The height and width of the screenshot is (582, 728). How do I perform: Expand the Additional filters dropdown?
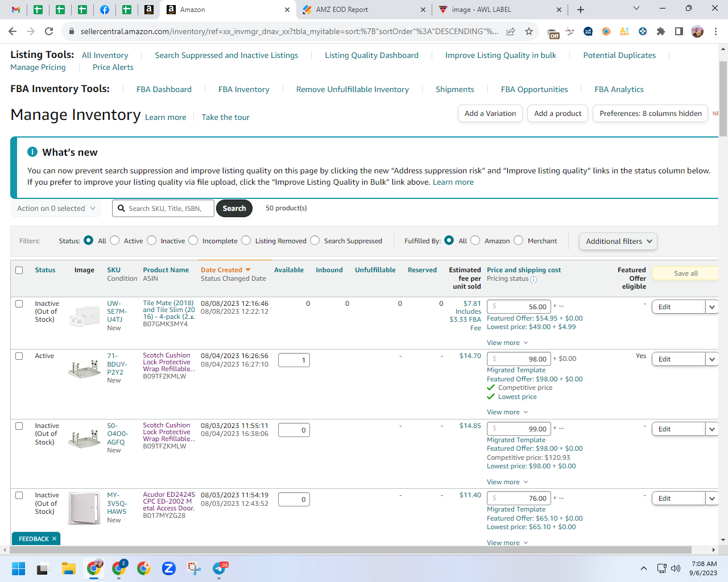[618, 241]
